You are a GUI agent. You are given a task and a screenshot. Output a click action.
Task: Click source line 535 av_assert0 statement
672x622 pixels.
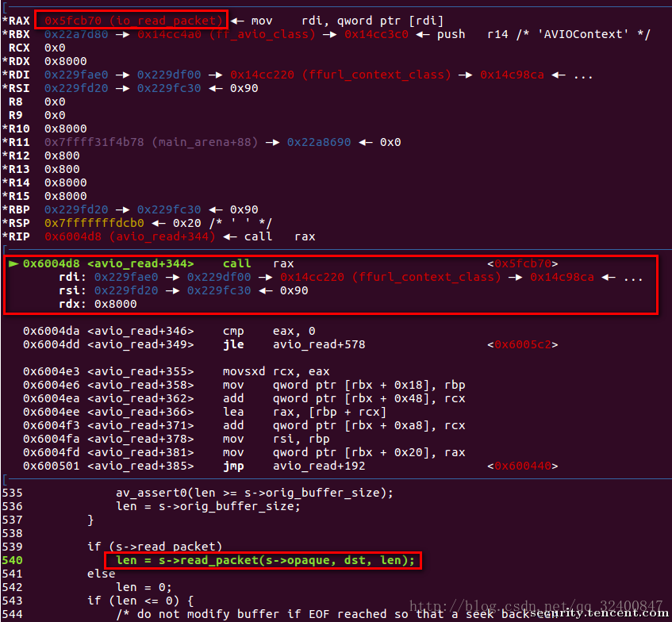tap(255, 493)
